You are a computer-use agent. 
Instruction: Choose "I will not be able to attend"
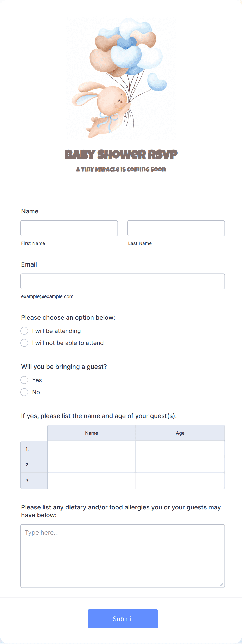24,343
